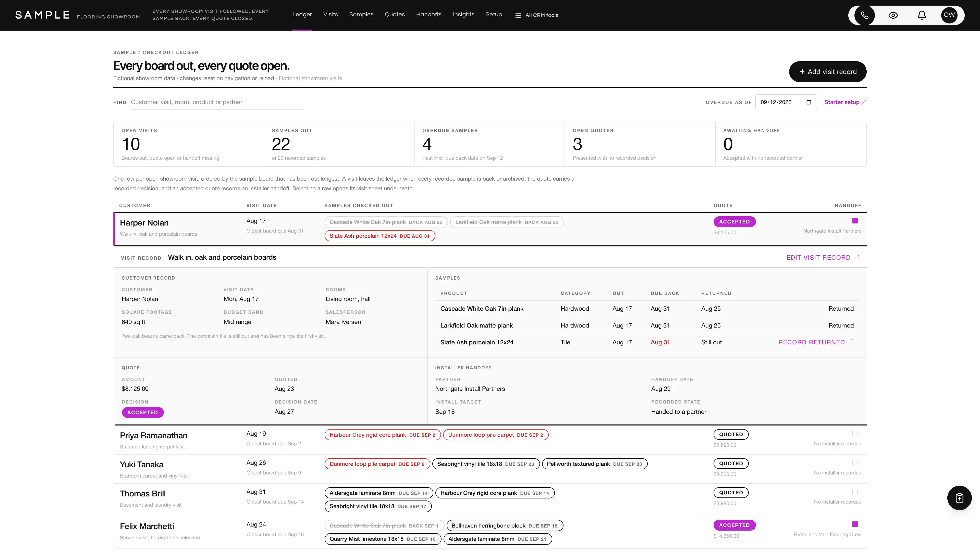
Task: Click the floating clipboard add button
Action: pyautogui.click(x=959, y=498)
